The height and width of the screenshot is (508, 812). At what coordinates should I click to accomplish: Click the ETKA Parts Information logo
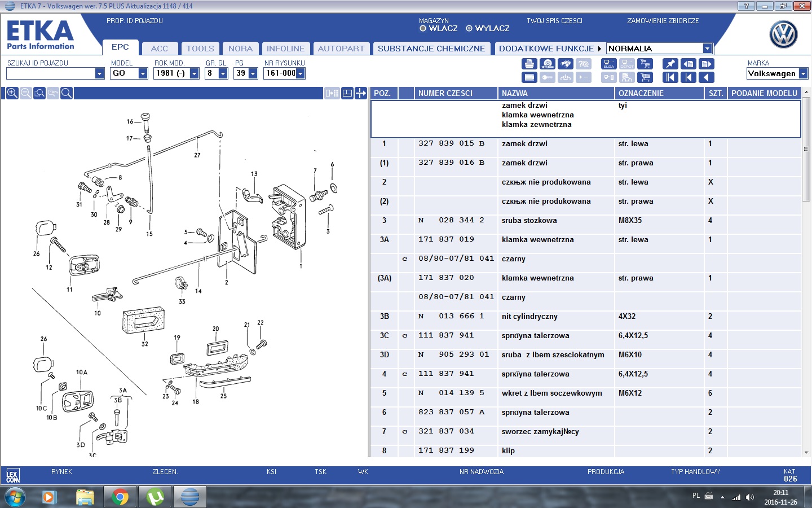41,35
